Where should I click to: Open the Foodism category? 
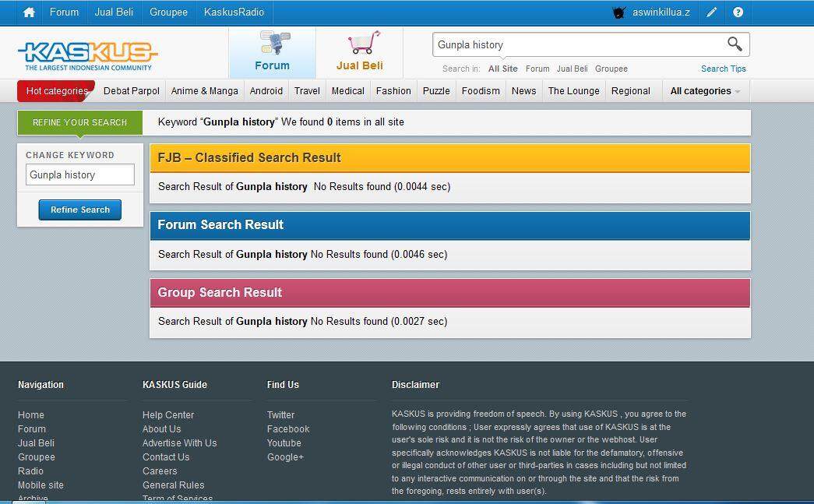pos(481,91)
